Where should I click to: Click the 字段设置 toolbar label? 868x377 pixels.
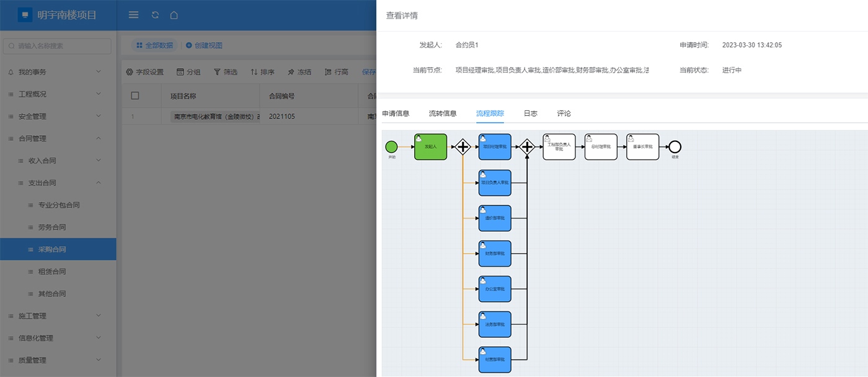click(x=150, y=72)
